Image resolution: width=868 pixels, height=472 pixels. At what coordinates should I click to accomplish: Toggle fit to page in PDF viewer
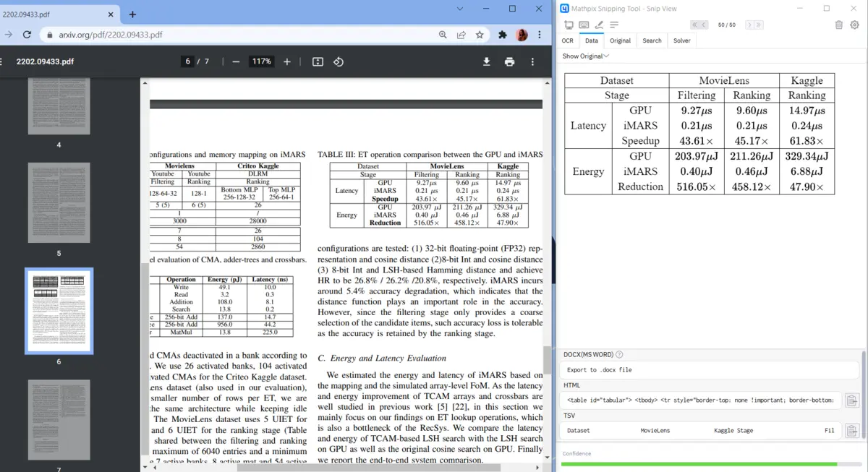pos(318,62)
